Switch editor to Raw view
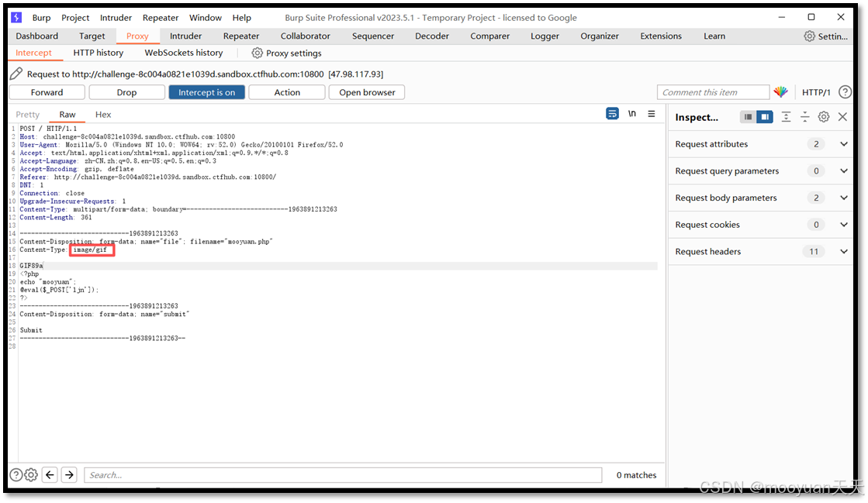This screenshot has width=868, height=503. [67, 115]
